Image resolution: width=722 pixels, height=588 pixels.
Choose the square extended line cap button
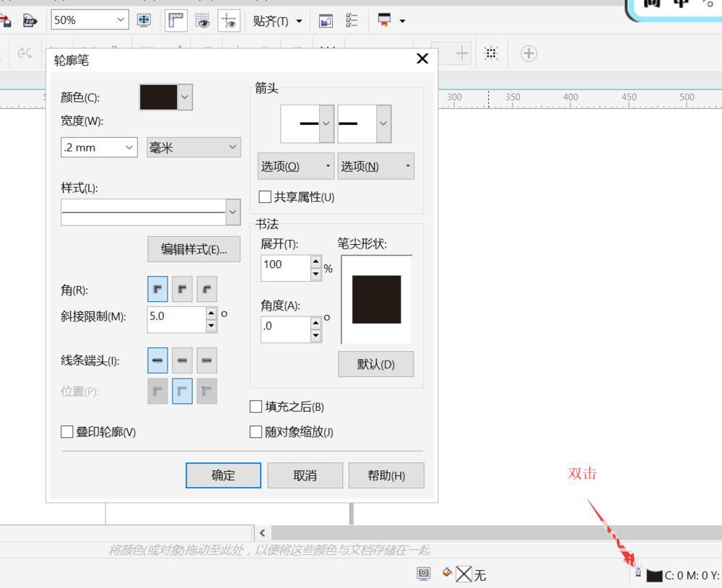[x=207, y=360]
